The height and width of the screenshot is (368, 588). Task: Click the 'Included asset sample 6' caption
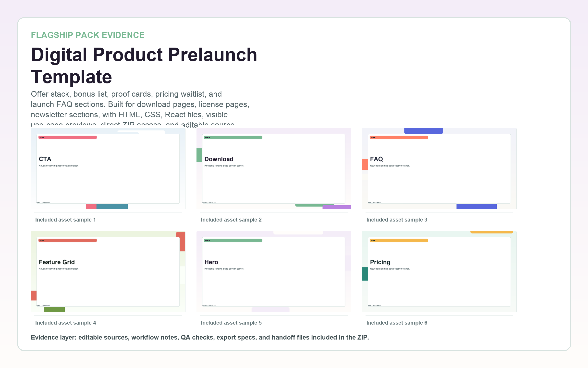click(397, 323)
